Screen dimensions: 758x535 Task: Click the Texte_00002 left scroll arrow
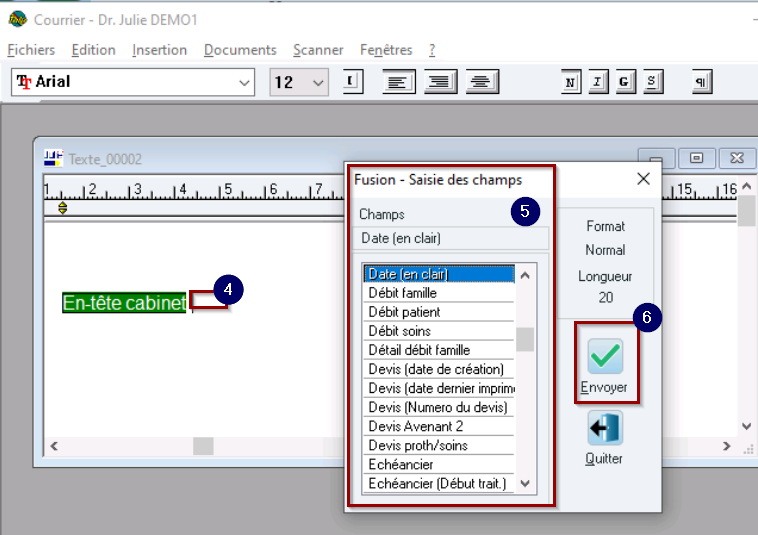click(x=54, y=446)
